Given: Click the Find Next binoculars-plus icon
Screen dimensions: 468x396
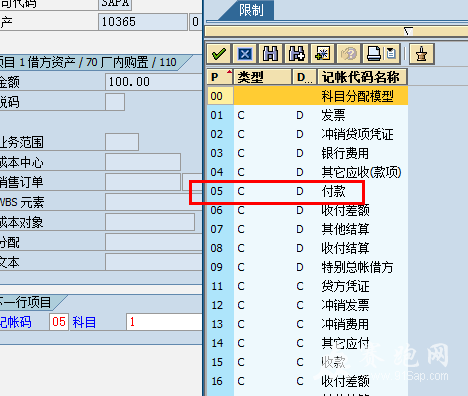Looking at the screenshot, I should click(x=296, y=54).
